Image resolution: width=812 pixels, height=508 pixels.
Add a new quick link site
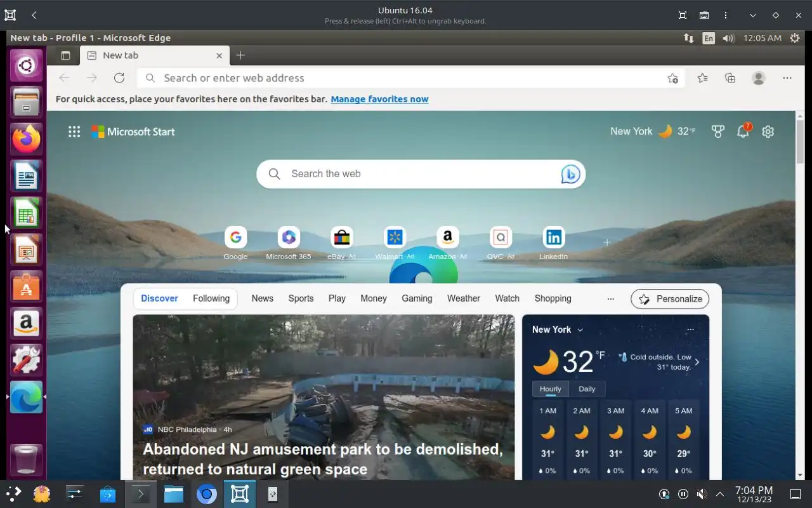point(606,242)
